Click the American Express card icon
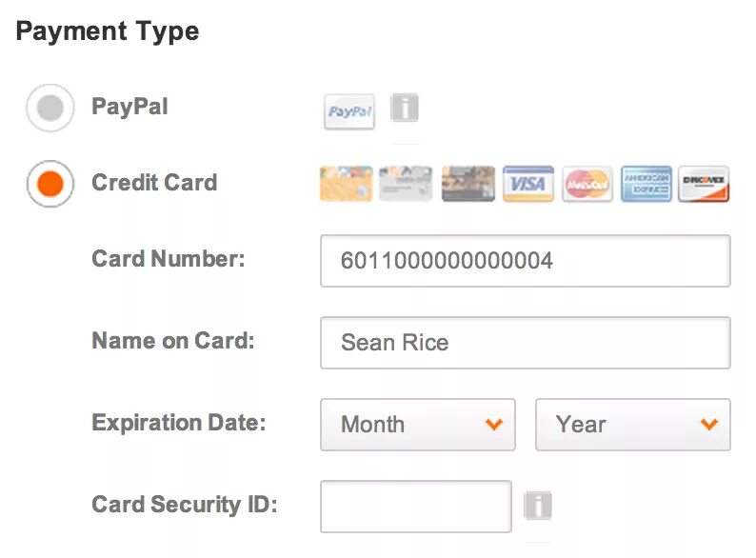756x558 pixels. point(647,183)
